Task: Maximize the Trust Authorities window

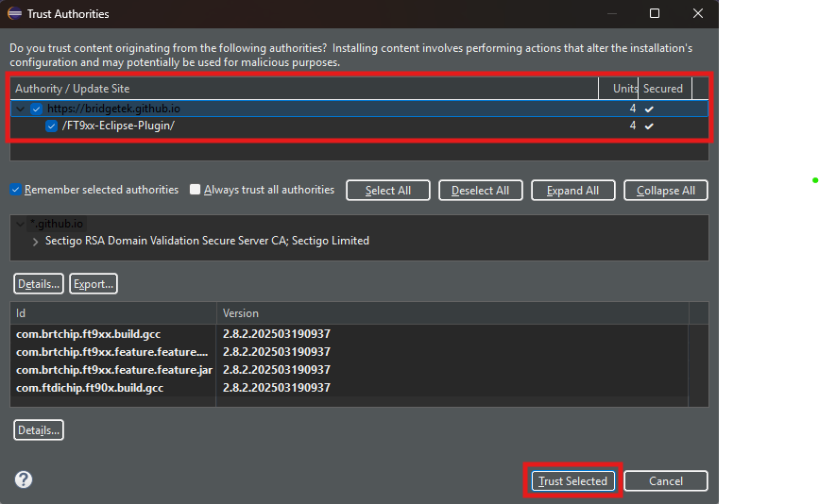Action: point(655,13)
